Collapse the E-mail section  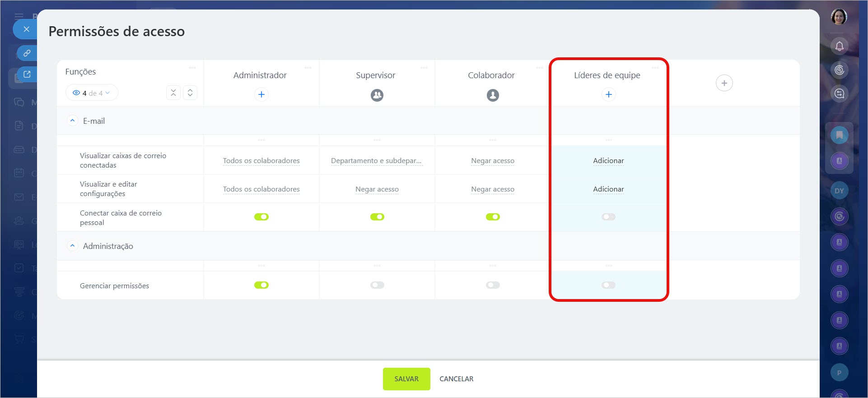tap(72, 121)
